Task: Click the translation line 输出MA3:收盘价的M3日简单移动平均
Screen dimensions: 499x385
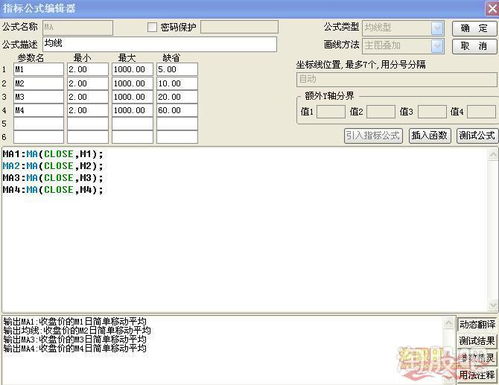Action: coord(75,339)
